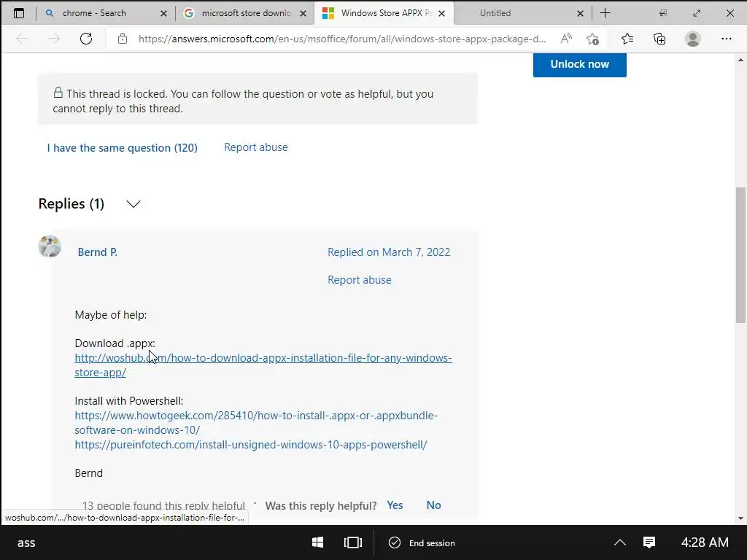This screenshot has height=560, width=747.
Task: Collapse the Replies (1) chevron
Action: click(x=133, y=204)
